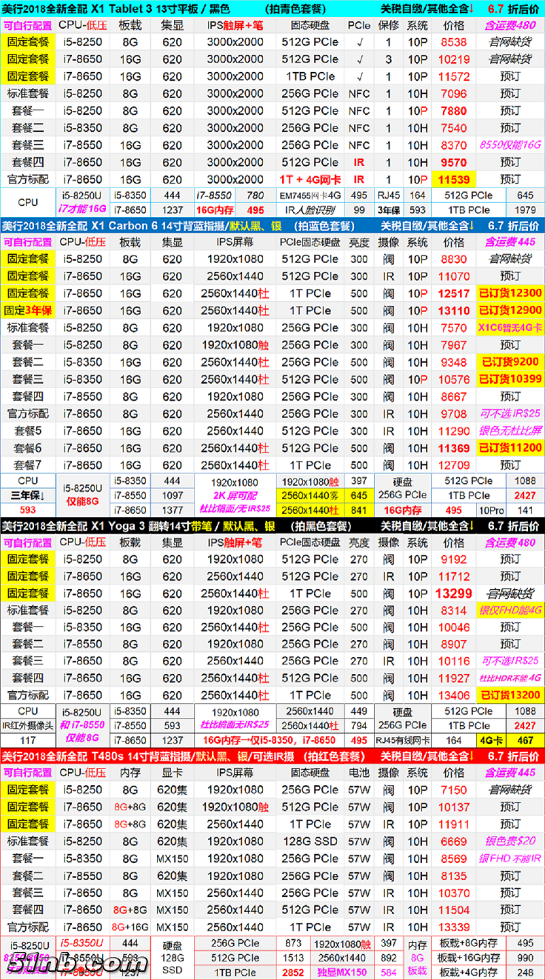545x980 pixels.
Task: Select the price 8830
Action: 454,259
